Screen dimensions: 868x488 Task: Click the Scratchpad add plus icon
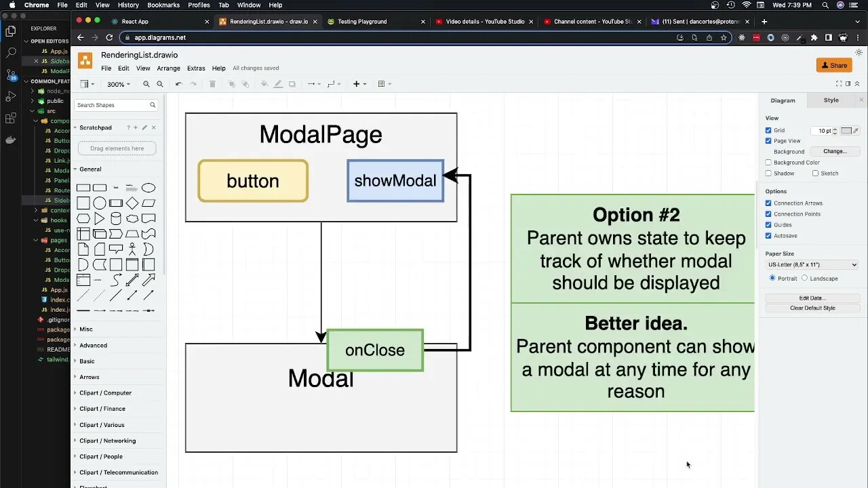(136, 127)
